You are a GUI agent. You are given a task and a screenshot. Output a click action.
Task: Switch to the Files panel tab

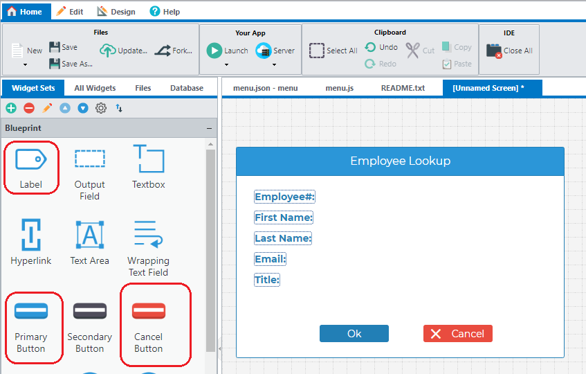pos(143,88)
